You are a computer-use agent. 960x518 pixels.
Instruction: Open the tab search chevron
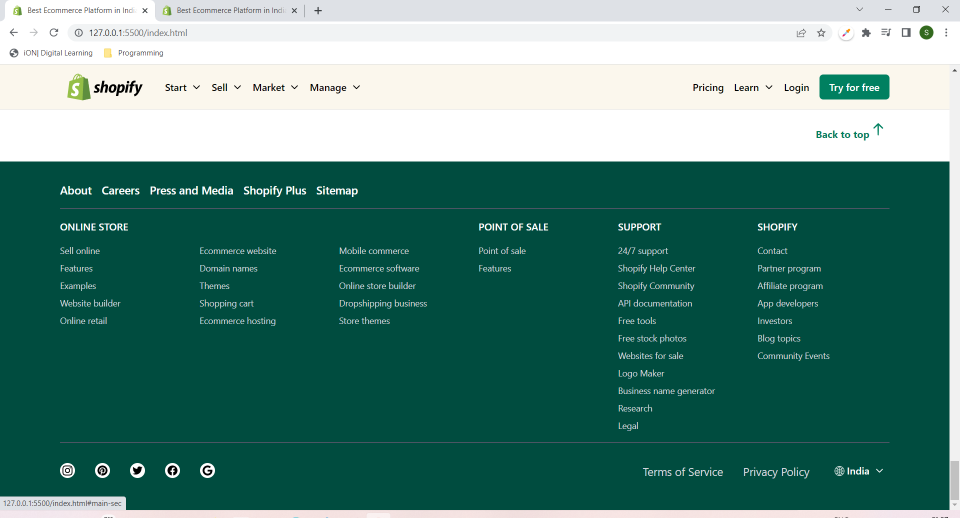pyautogui.click(x=860, y=9)
